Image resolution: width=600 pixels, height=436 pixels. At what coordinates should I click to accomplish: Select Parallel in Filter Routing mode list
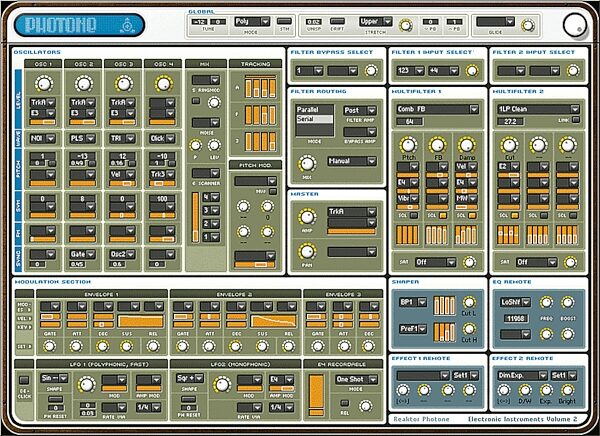[x=314, y=109]
